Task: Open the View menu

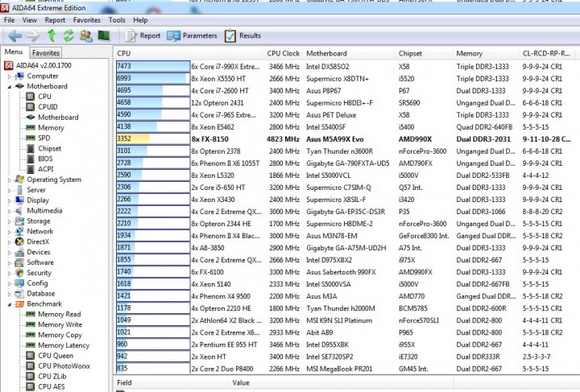Action: coord(30,20)
